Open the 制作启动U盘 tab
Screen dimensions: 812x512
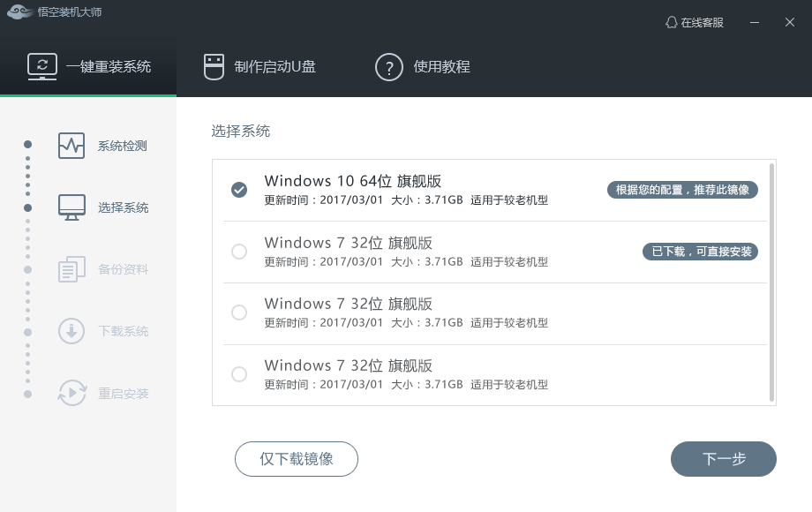259,66
